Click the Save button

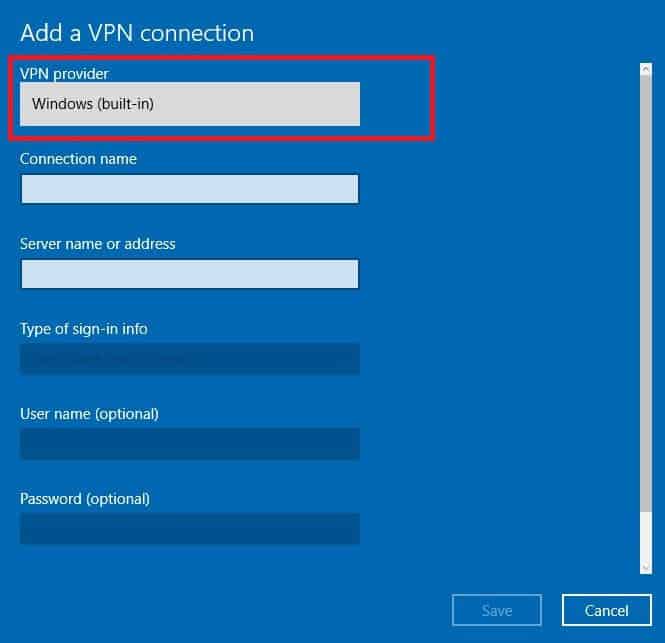497,610
